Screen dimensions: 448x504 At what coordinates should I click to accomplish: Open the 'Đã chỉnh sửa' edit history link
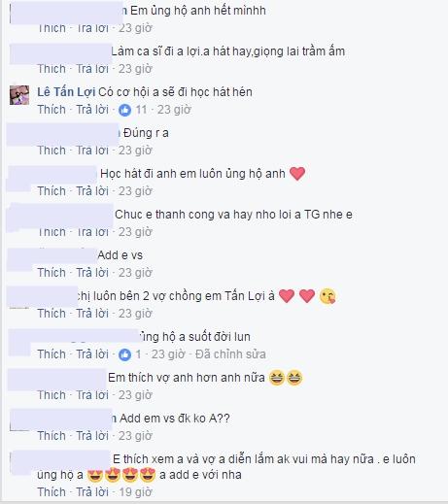point(230,354)
